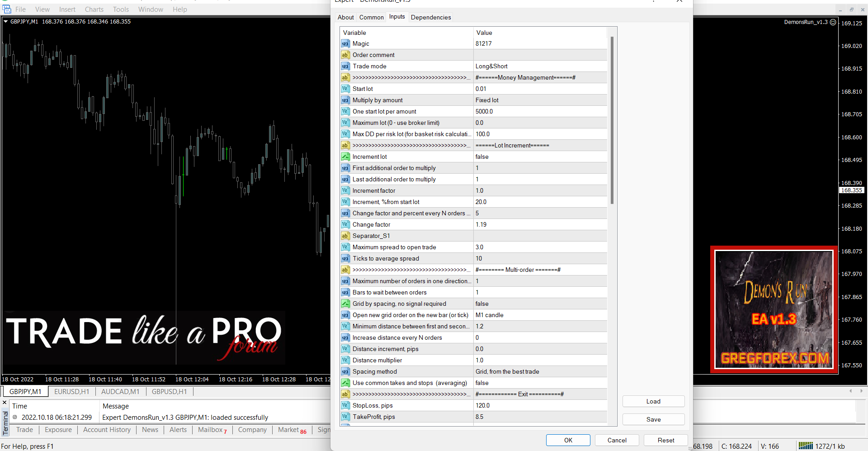Click the Load button
The height and width of the screenshot is (451, 868).
click(x=653, y=401)
